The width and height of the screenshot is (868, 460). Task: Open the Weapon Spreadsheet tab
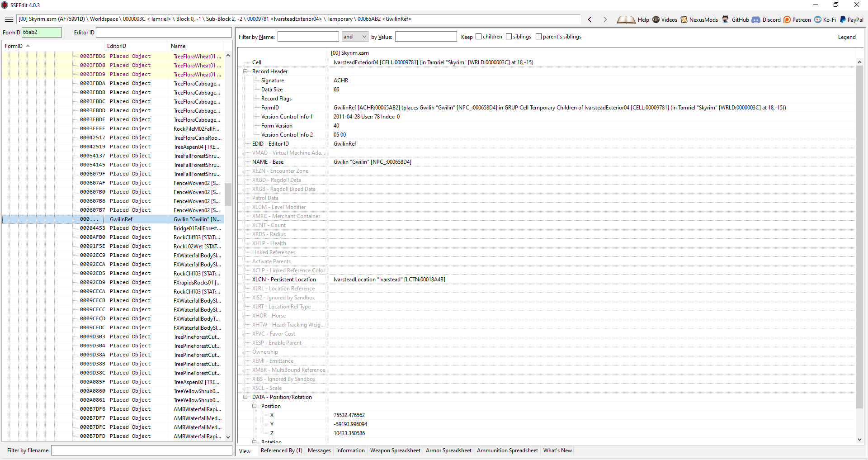(x=395, y=451)
